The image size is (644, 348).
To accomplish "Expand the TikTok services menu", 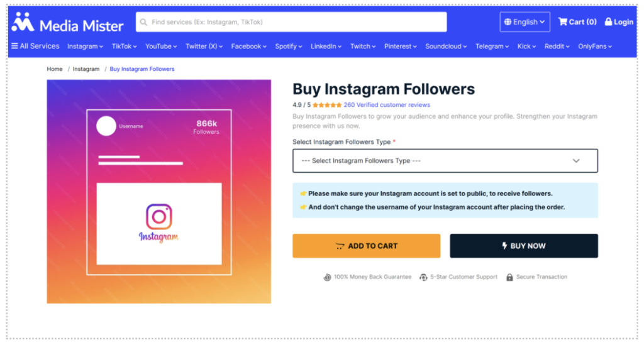I will click(125, 46).
